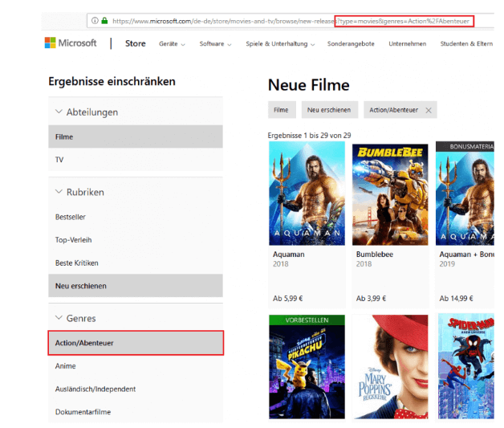Click the browser address bar URL
Image resolution: width=504 pixels, height=428 pixels.
point(291,21)
